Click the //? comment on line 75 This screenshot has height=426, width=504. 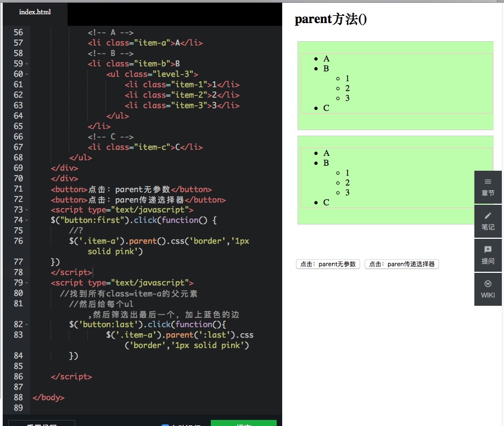76,231
